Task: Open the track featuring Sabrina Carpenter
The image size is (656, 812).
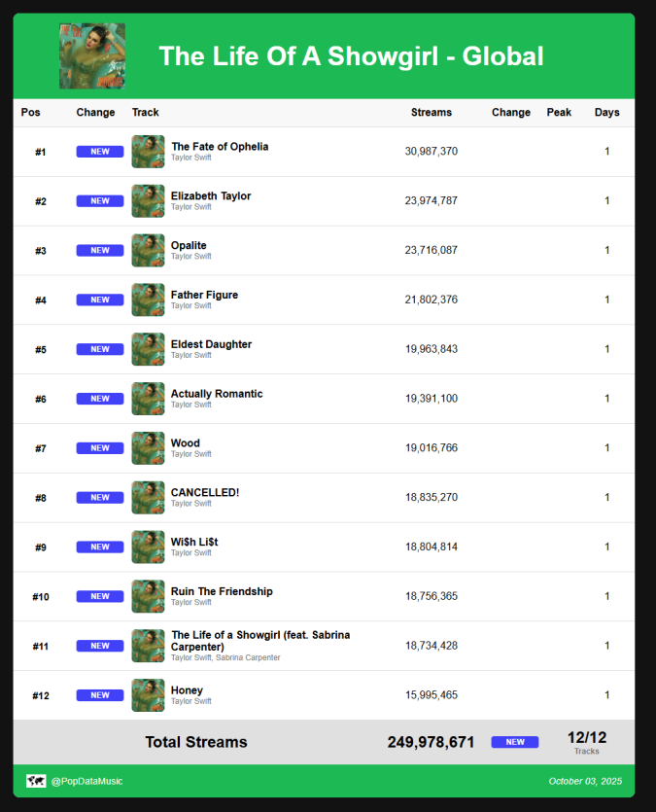Action: 260,640
